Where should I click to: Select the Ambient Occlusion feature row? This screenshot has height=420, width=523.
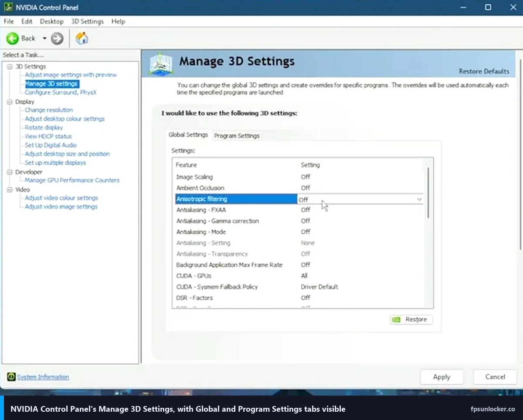[299, 188]
